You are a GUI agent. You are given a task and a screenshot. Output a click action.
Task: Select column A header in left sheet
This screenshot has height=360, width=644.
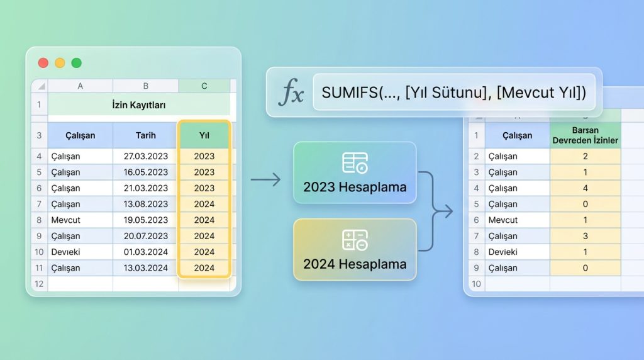(x=80, y=86)
